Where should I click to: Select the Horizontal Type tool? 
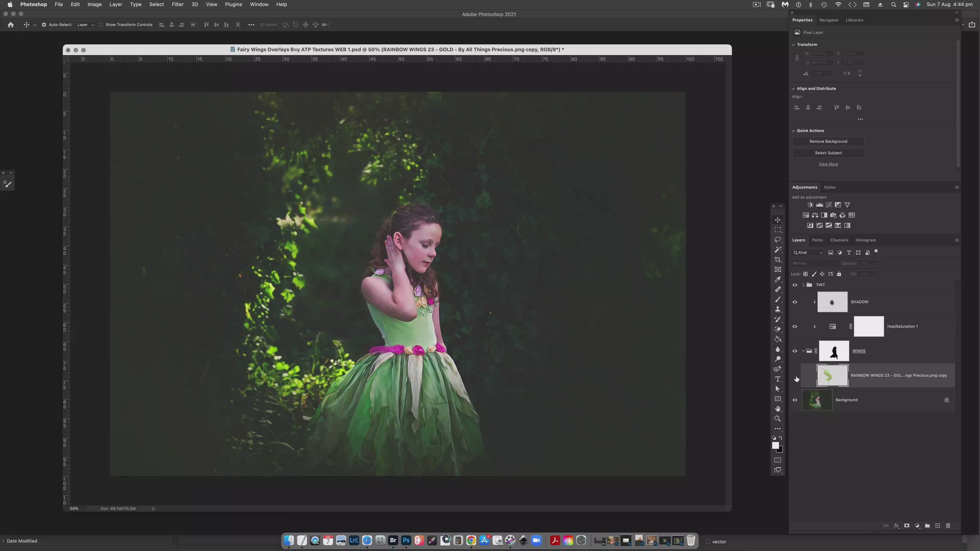(778, 379)
